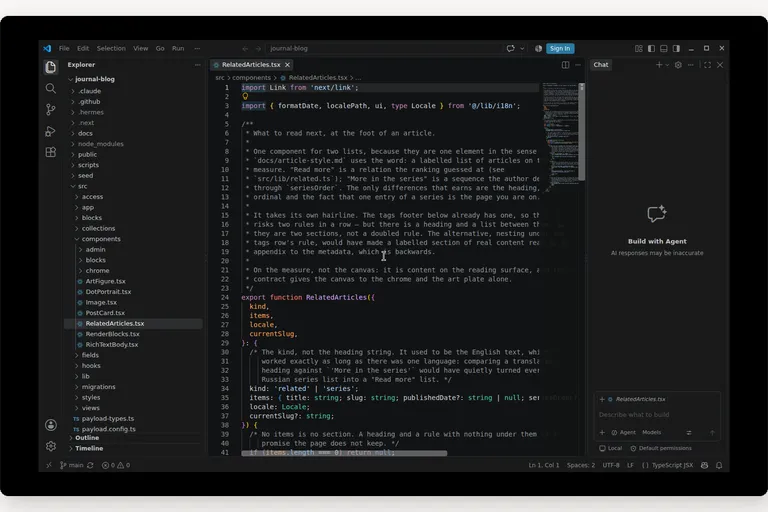
Task: Open the Manage gear in the activity bar
Action: [x=51, y=446]
